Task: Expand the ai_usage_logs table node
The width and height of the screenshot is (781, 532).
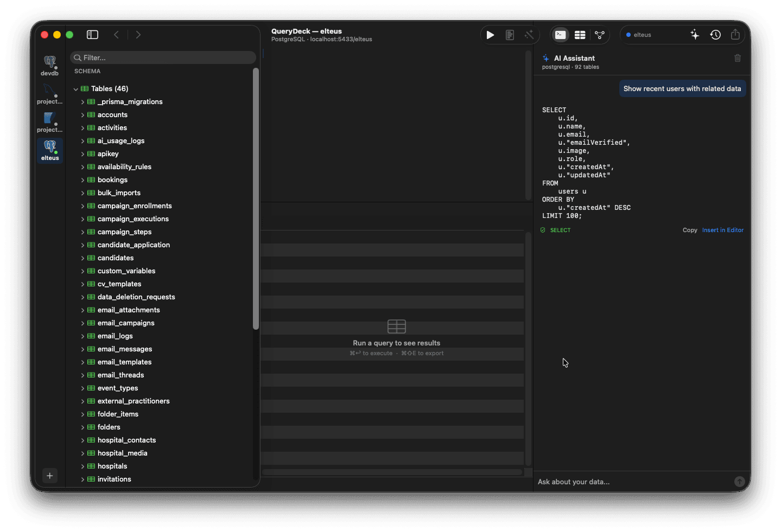Action: tap(82, 141)
